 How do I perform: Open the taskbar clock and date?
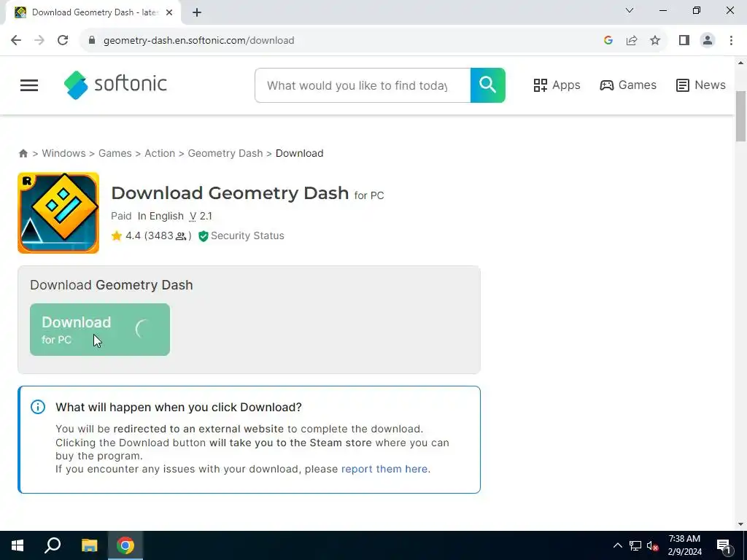[684, 545]
